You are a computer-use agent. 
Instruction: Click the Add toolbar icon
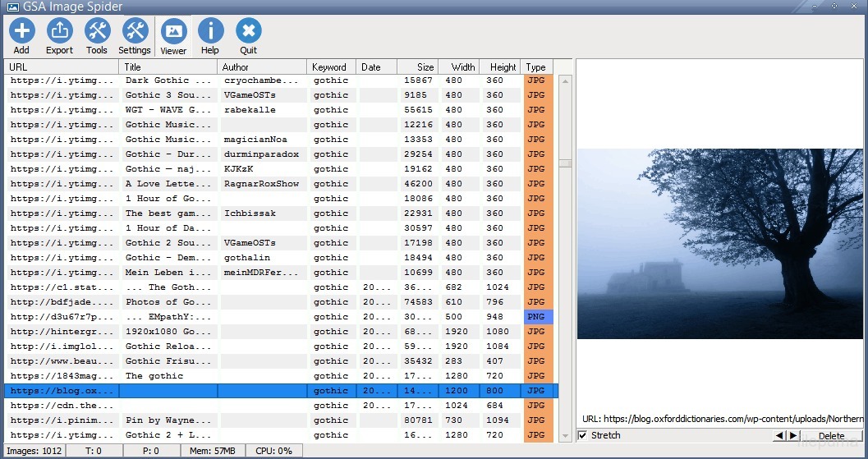[21, 37]
